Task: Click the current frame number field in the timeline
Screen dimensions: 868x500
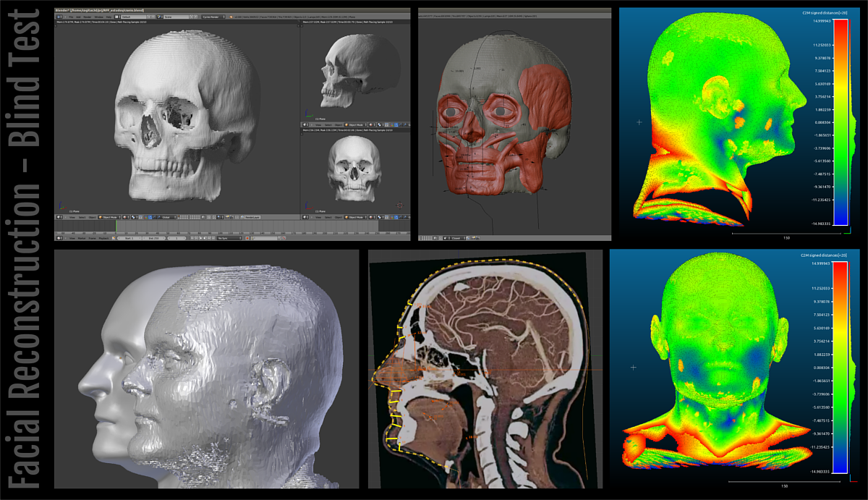Action: coord(176,238)
